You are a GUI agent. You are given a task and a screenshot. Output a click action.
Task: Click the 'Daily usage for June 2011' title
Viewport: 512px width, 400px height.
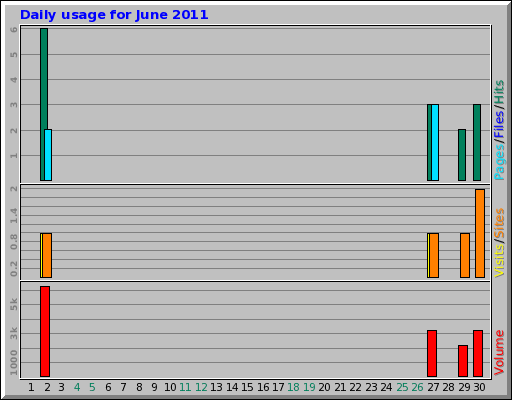pyautogui.click(x=114, y=15)
